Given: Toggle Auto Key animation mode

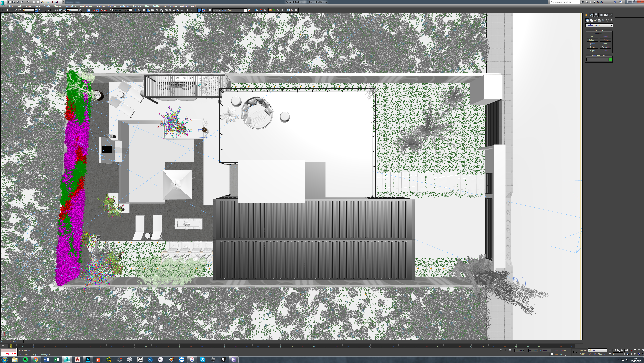Looking at the screenshot, I should (583, 350).
